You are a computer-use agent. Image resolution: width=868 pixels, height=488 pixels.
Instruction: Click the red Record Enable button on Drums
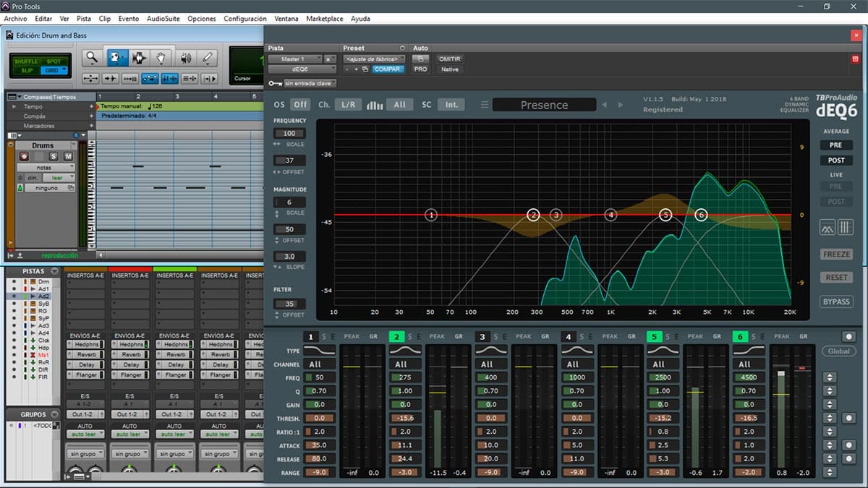[x=24, y=156]
